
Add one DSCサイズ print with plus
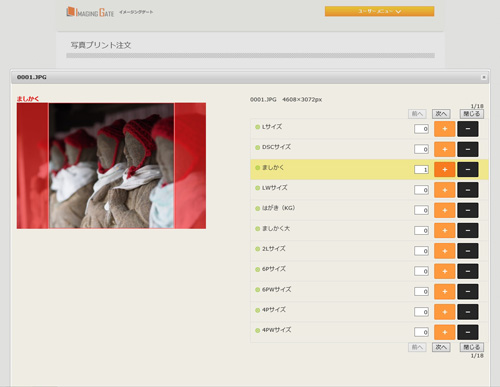coord(444,149)
